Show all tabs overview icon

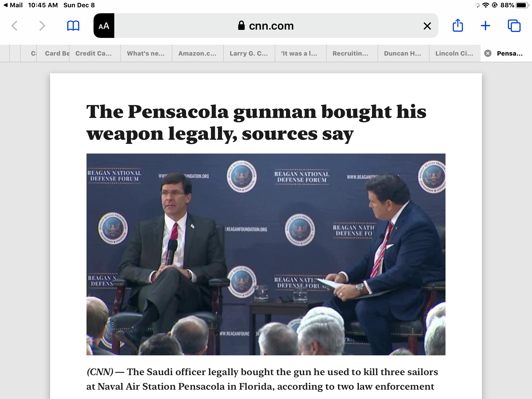(514, 26)
